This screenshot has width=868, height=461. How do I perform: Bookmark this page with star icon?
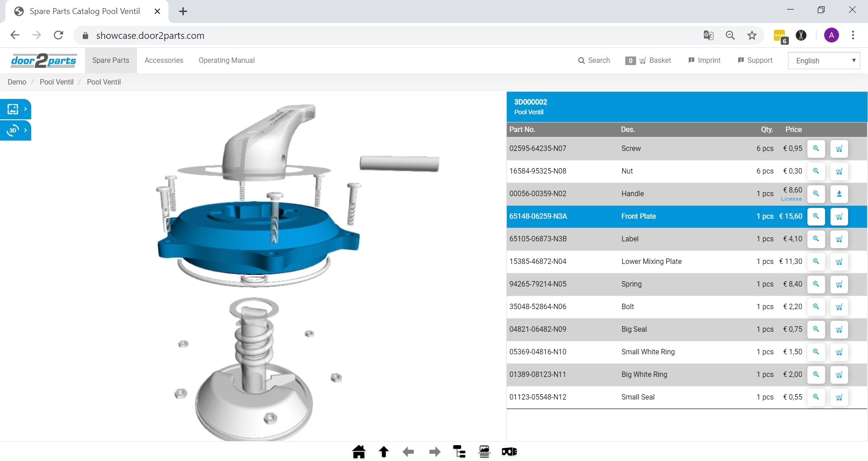(752, 35)
